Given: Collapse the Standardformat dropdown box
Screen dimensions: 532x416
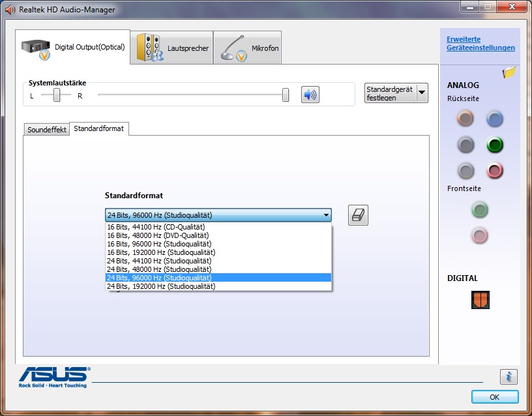Looking at the screenshot, I should pyautogui.click(x=218, y=215).
